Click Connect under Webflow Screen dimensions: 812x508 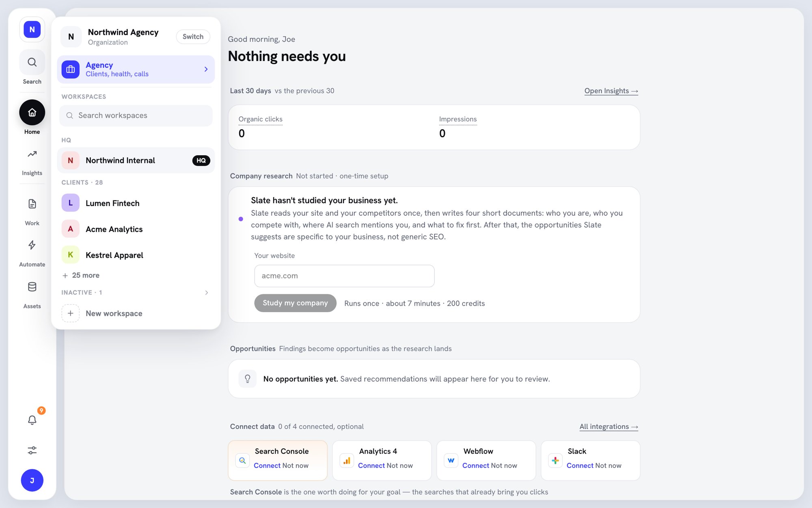[476, 466]
